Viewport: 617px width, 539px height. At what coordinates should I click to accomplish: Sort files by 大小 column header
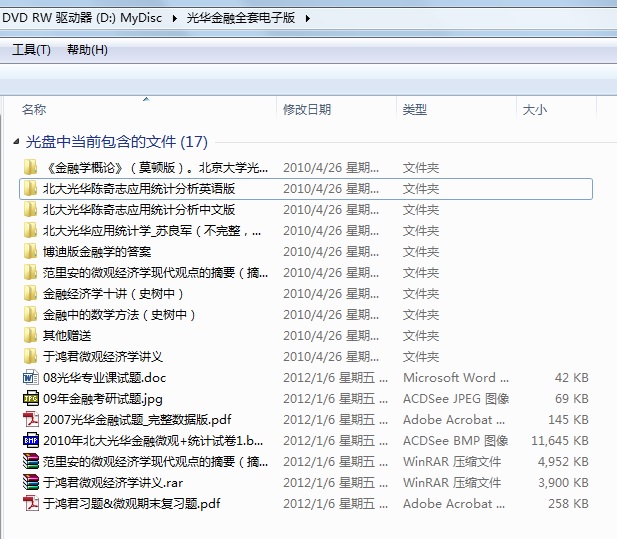[x=535, y=110]
